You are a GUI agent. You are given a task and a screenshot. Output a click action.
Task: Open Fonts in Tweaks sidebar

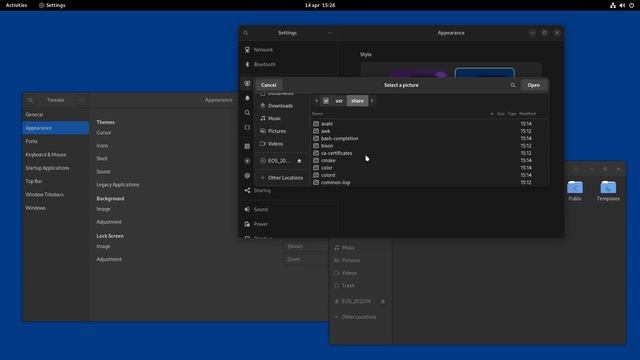(56, 141)
